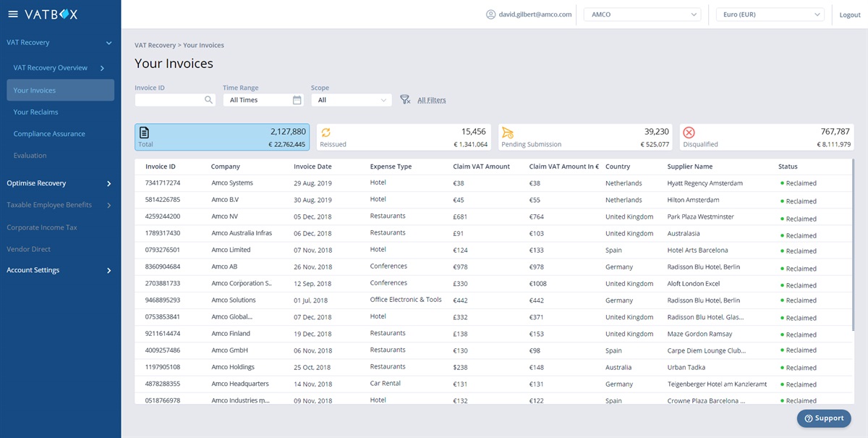Screen dimensions: 868x438
Task: Click Office Electronic & Tools expense type
Action: [x=406, y=300]
